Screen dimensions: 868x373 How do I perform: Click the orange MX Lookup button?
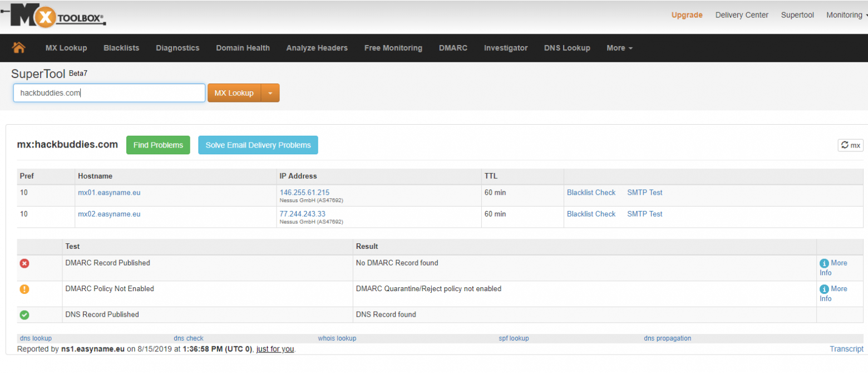pos(234,93)
